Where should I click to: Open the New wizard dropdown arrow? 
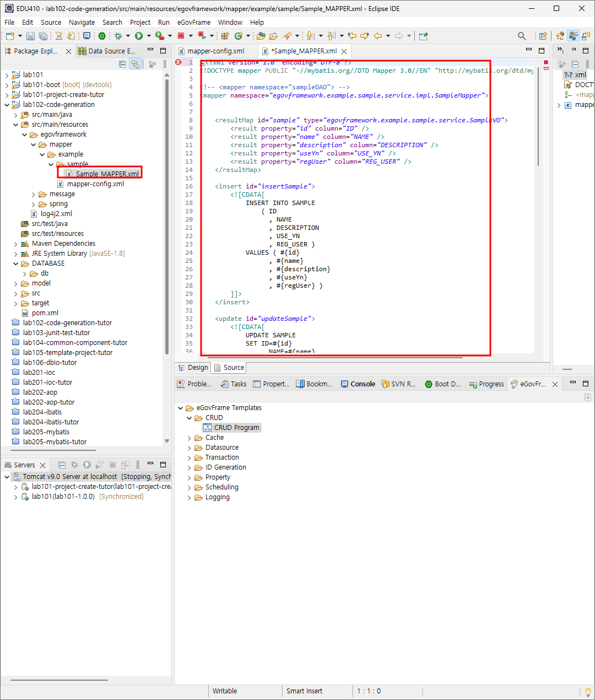[x=20, y=36]
